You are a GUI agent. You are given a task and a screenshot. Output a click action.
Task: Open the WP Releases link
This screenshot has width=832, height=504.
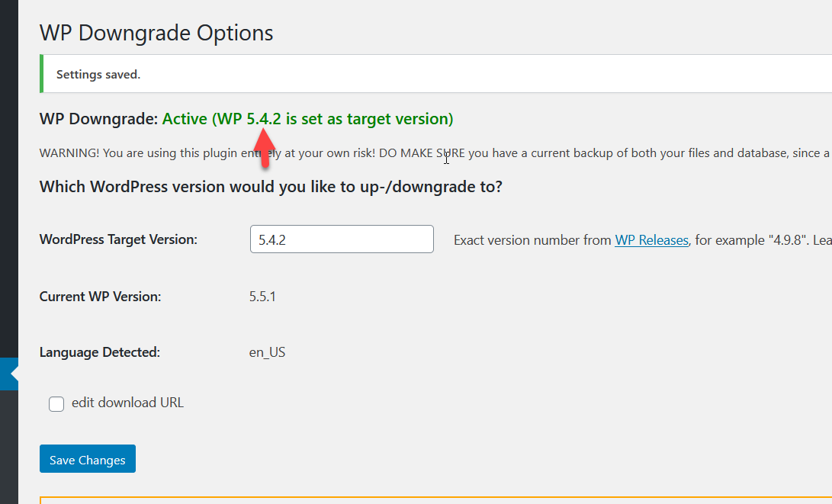651,240
